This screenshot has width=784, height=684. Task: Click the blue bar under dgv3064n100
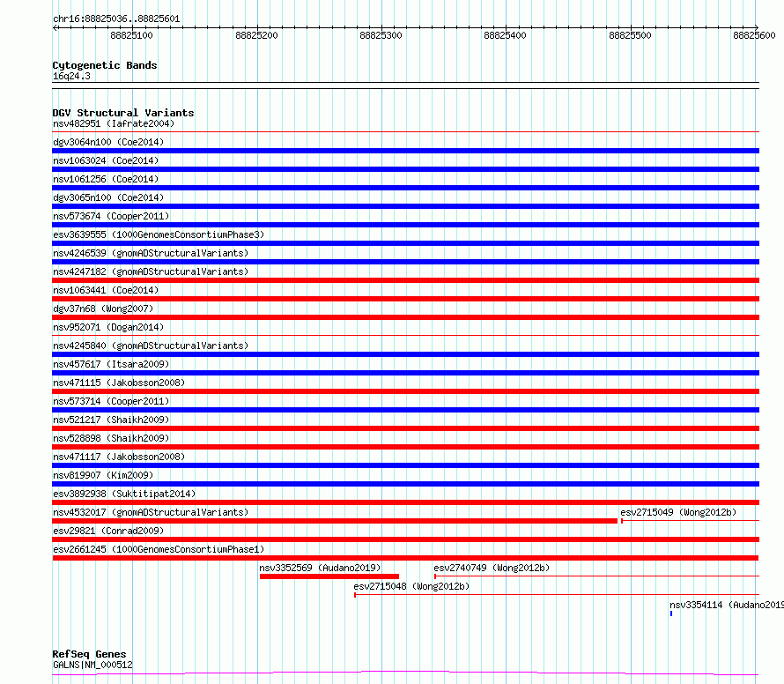tap(405, 151)
